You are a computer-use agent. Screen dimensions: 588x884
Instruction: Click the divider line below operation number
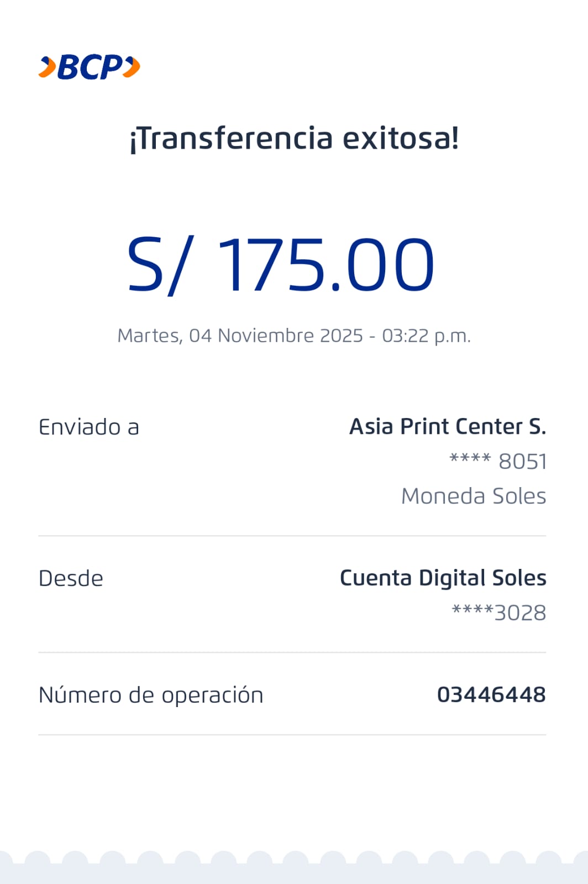(292, 735)
